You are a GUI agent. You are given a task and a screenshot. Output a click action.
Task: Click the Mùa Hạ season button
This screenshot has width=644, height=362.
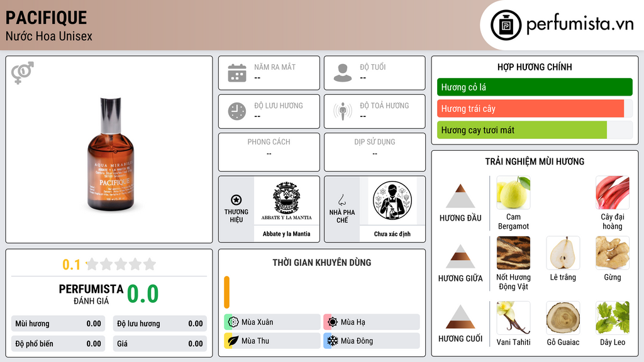(372, 322)
